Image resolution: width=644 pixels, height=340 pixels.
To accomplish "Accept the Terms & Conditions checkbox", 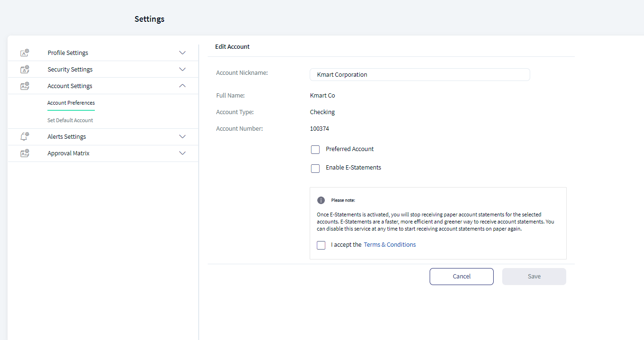I will [x=321, y=245].
